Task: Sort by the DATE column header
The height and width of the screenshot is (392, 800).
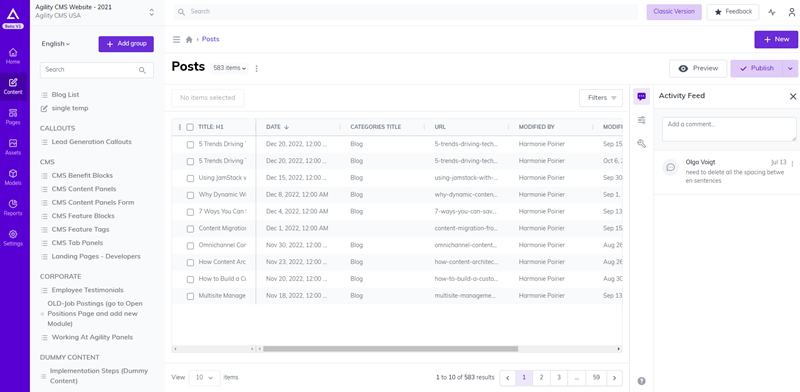Action: point(278,127)
